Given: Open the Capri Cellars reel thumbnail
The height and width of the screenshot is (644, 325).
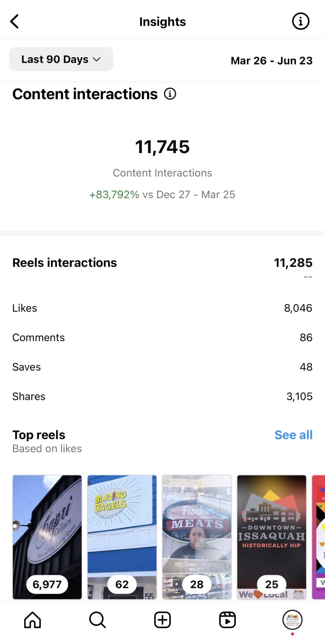Looking at the screenshot, I should coord(47,537).
